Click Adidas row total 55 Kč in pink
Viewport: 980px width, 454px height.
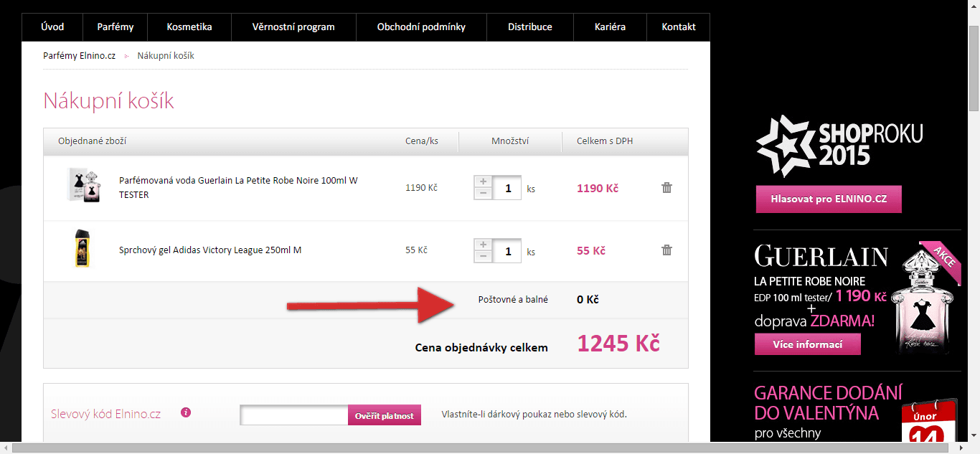coord(591,251)
